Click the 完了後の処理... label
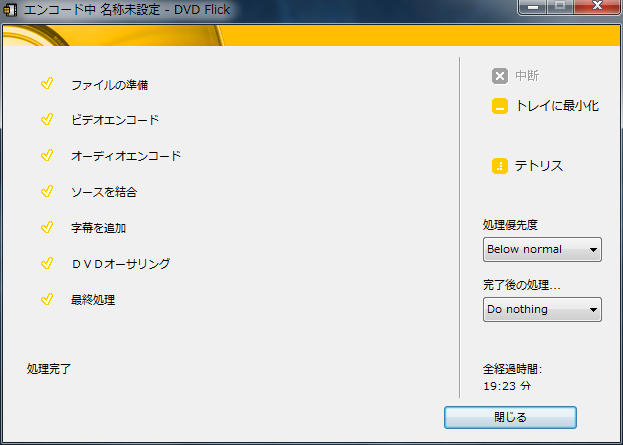 click(x=522, y=285)
